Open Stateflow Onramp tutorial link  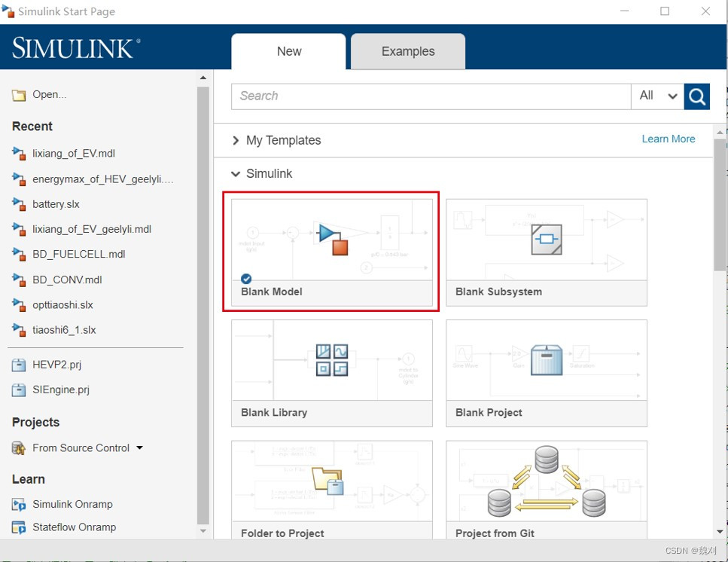click(75, 527)
